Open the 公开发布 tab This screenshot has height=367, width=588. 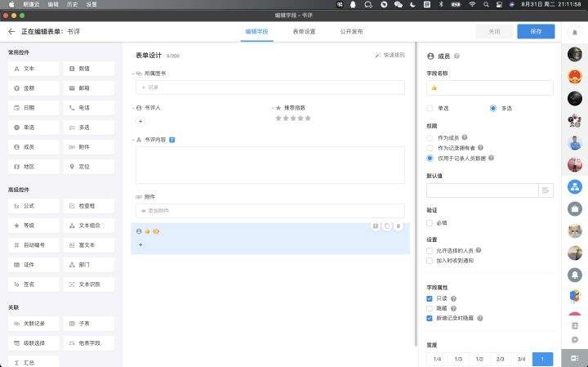click(351, 32)
